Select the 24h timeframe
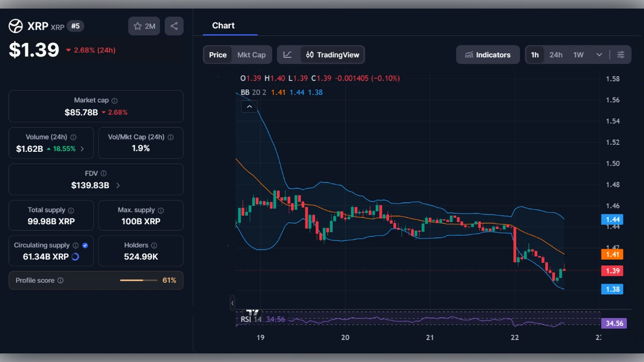The image size is (644, 362). point(556,54)
